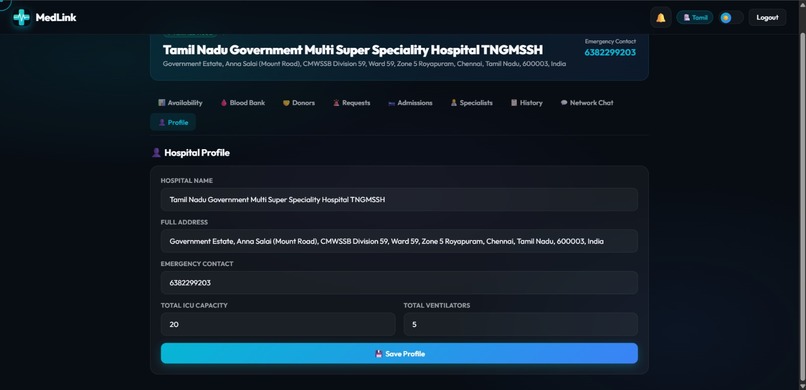The width and height of the screenshot is (806, 390).
Task: Switch language to Tamil
Action: click(695, 17)
